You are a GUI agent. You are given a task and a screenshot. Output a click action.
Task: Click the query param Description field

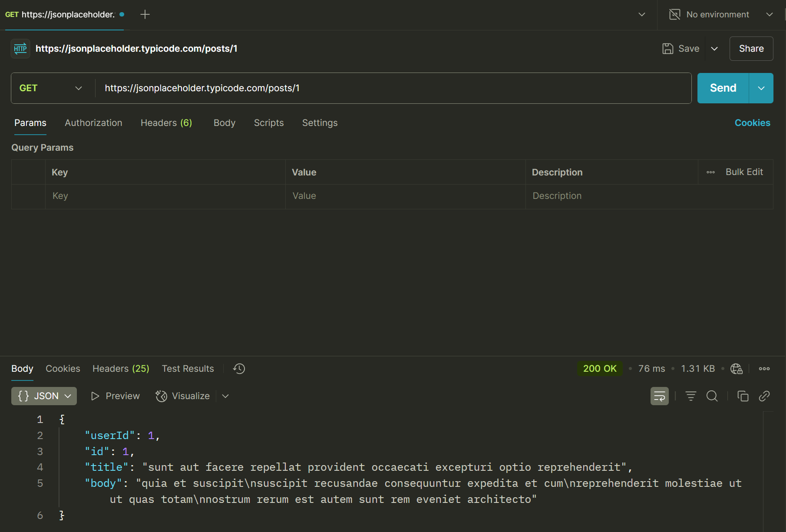click(x=649, y=196)
